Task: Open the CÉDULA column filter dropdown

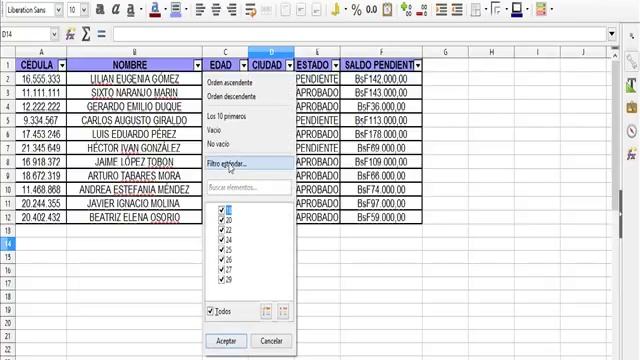Action: point(62,65)
